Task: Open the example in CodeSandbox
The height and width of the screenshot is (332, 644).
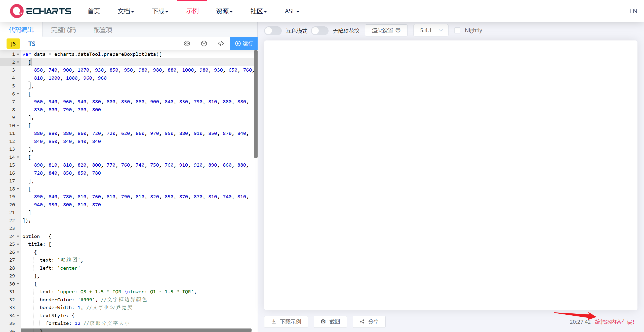Action: (204, 43)
